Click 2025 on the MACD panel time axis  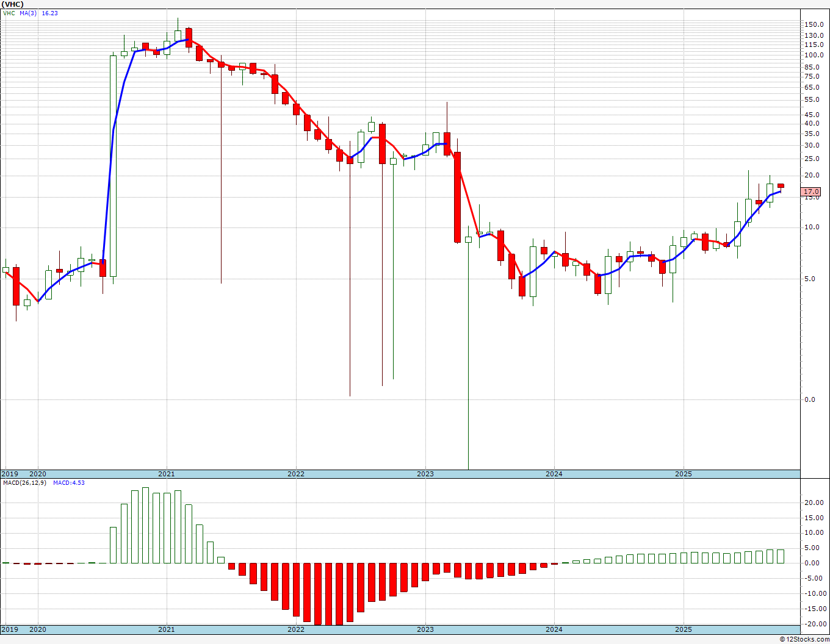pos(684,629)
